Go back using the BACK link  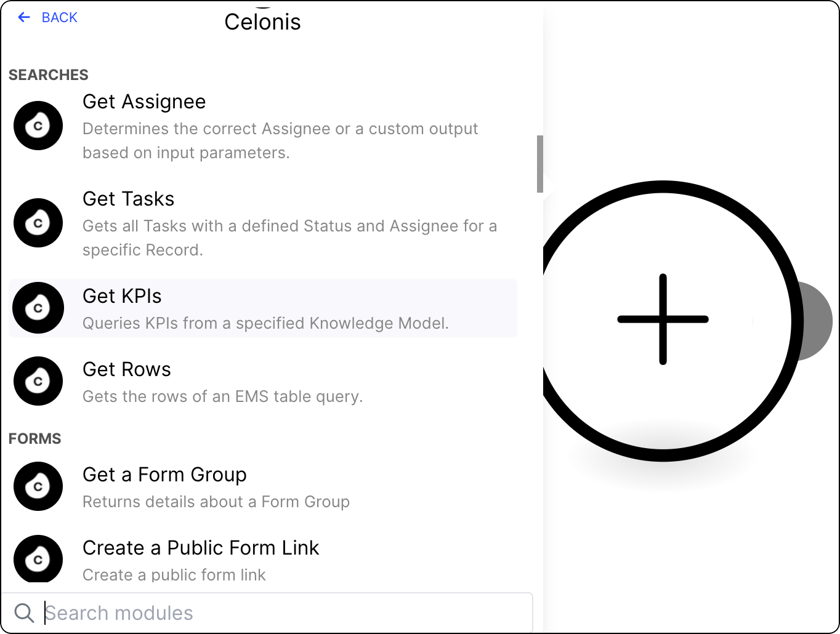click(x=47, y=18)
